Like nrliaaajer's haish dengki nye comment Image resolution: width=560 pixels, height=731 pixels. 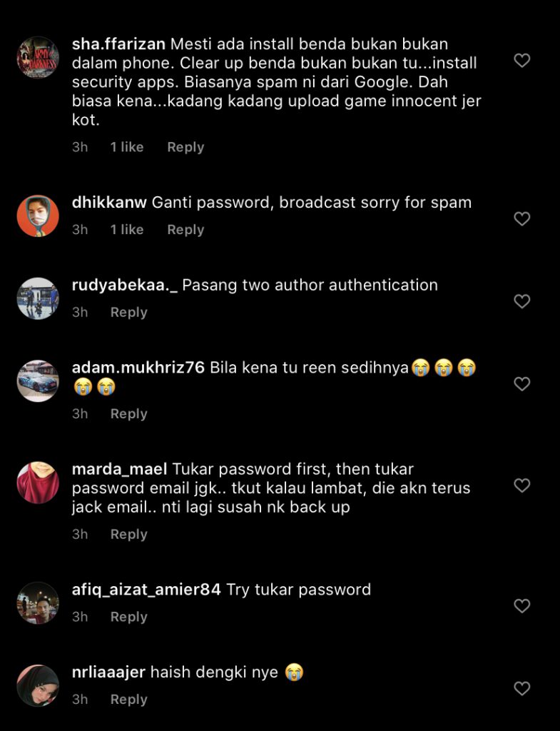tap(521, 689)
